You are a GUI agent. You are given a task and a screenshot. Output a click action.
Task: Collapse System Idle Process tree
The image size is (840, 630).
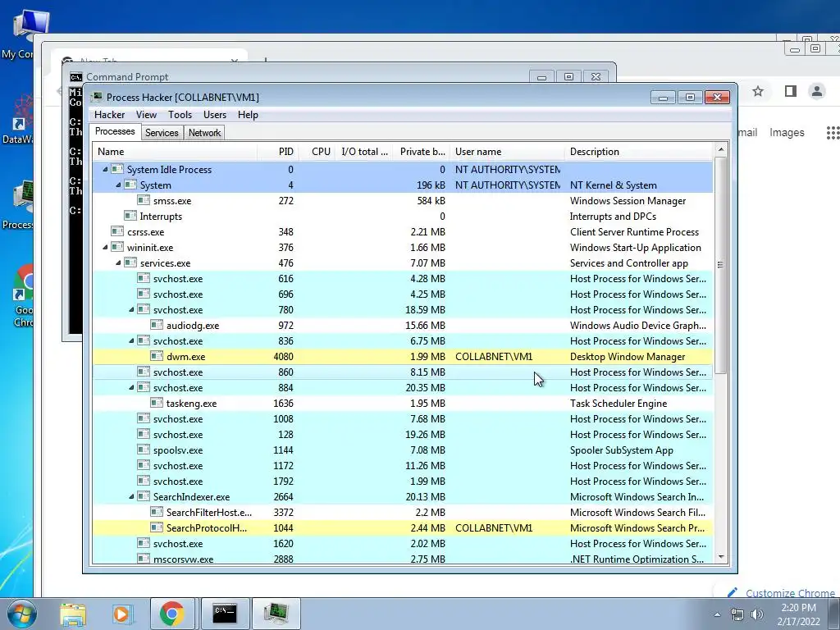pyautogui.click(x=105, y=169)
